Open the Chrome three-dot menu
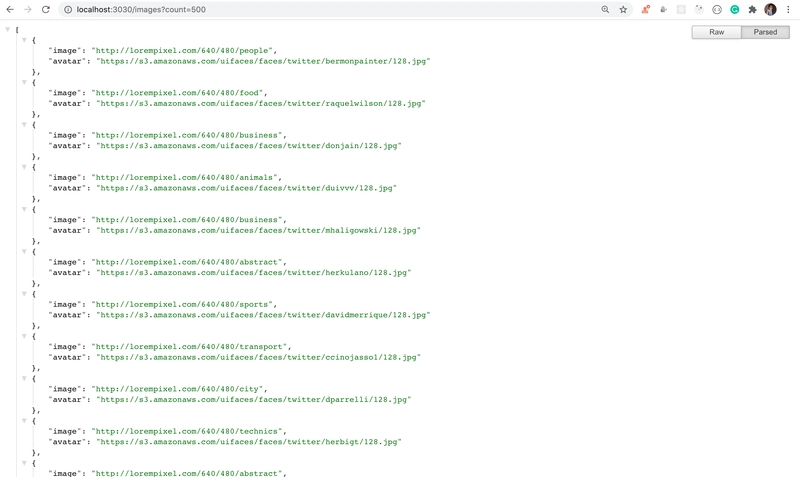The height and width of the screenshot is (477, 800). pyautogui.click(x=788, y=9)
